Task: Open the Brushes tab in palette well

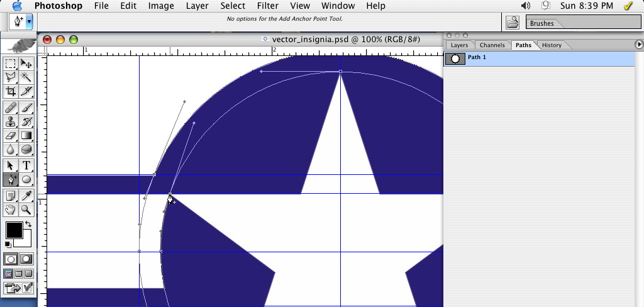Action: (x=541, y=23)
